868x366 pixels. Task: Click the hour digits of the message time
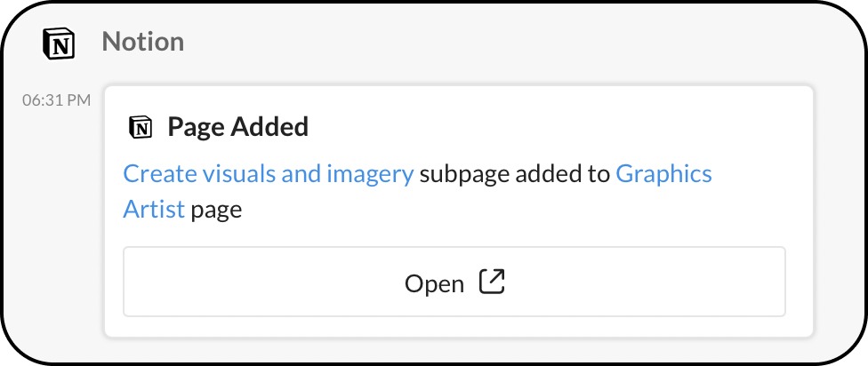point(30,100)
